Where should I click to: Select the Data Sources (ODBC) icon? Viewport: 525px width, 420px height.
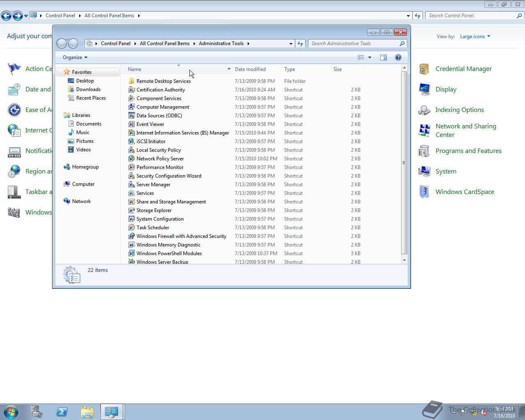coord(131,116)
